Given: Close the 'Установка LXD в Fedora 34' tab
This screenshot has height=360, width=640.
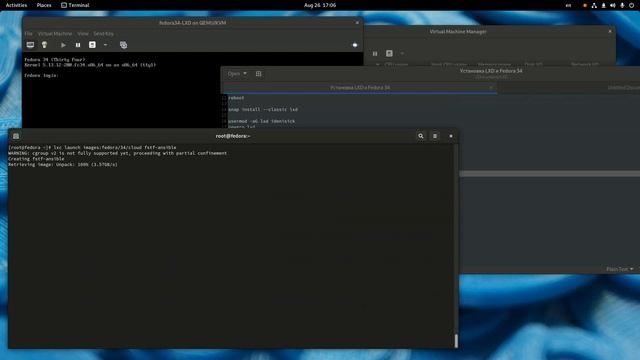Looking at the screenshot, I should [x=491, y=87].
